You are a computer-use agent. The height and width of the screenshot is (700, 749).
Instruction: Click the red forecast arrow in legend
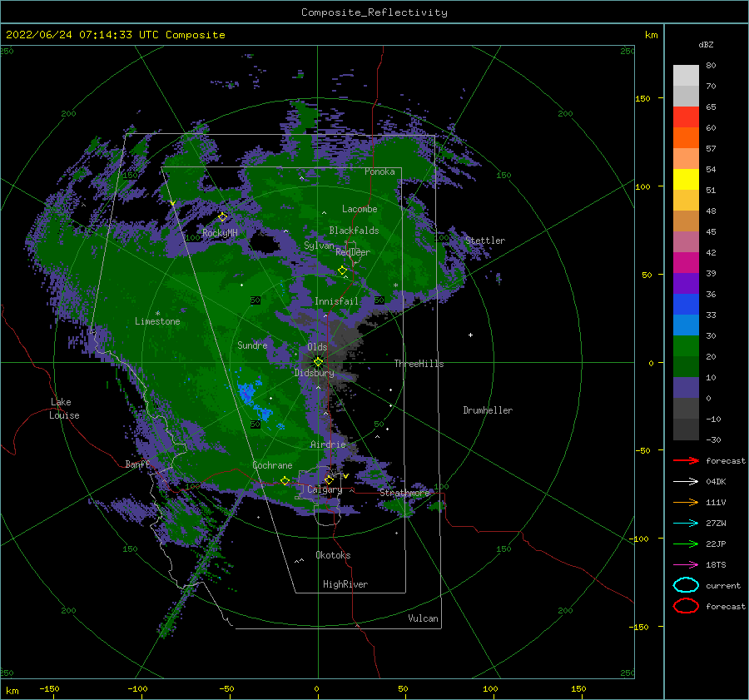686,460
